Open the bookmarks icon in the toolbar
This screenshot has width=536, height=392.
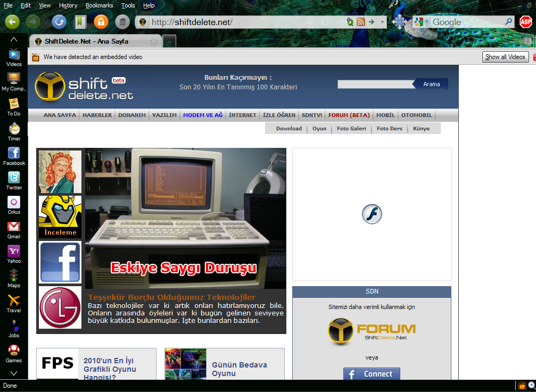click(x=80, y=22)
